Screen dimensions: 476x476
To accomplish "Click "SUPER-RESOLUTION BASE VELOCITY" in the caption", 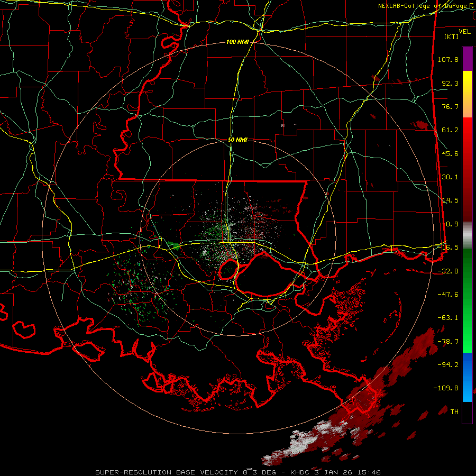I will [x=167, y=472].
